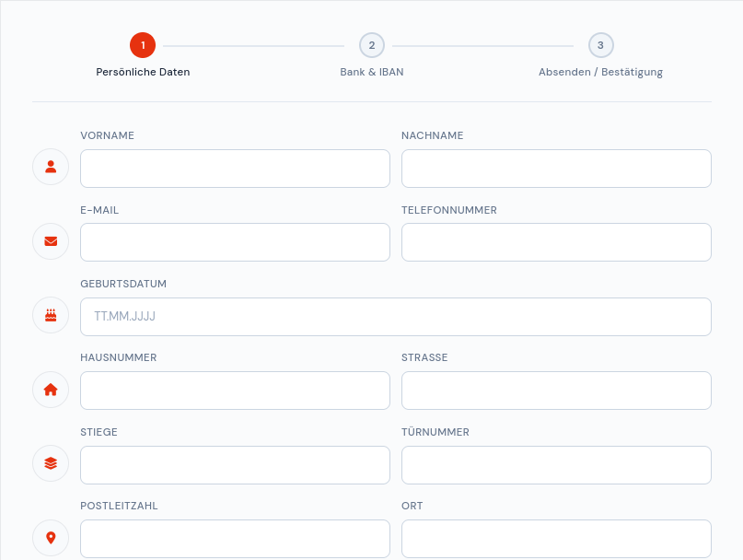Click the "POSTLEITZAHL" field label
Screen dimensions: 743x560
[119, 506]
